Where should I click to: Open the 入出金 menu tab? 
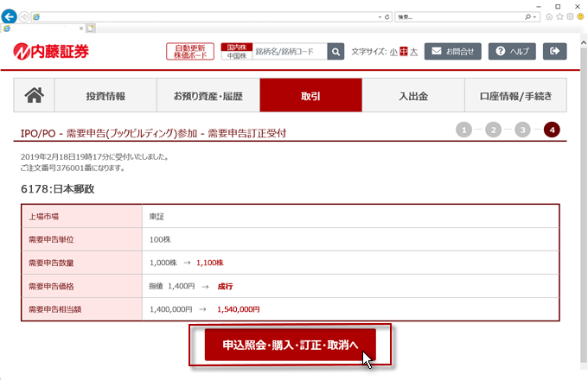pyautogui.click(x=413, y=95)
